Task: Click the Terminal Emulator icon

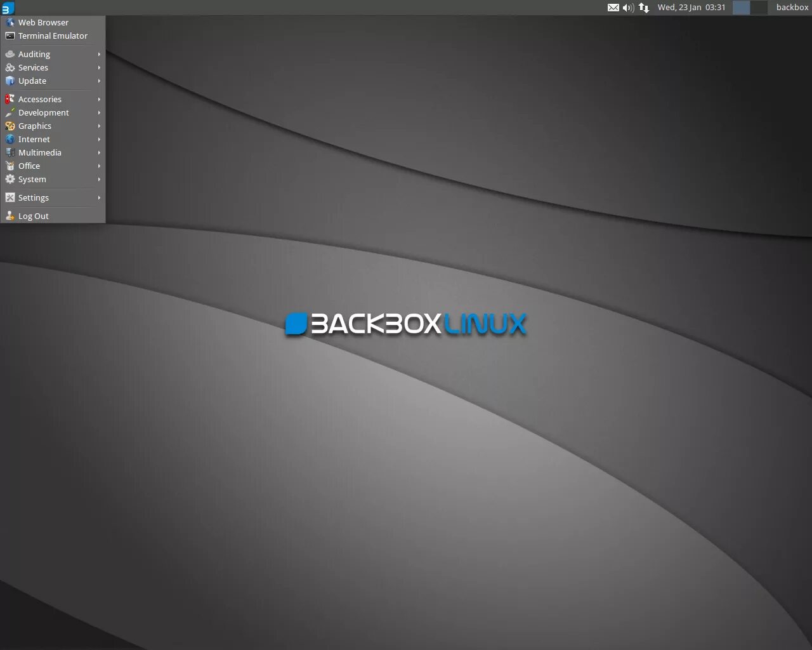Action: click(10, 36)
